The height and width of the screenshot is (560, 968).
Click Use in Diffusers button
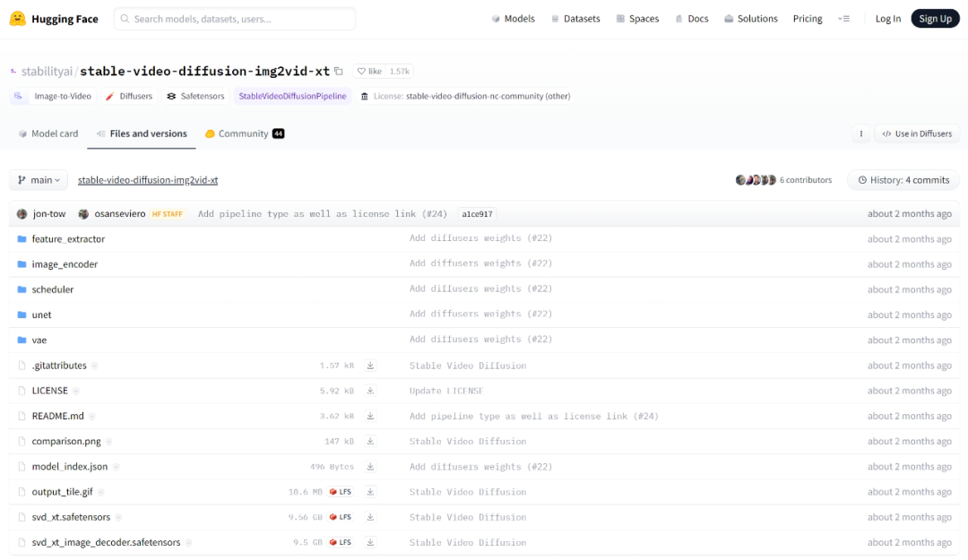click(x=917, y=134)
